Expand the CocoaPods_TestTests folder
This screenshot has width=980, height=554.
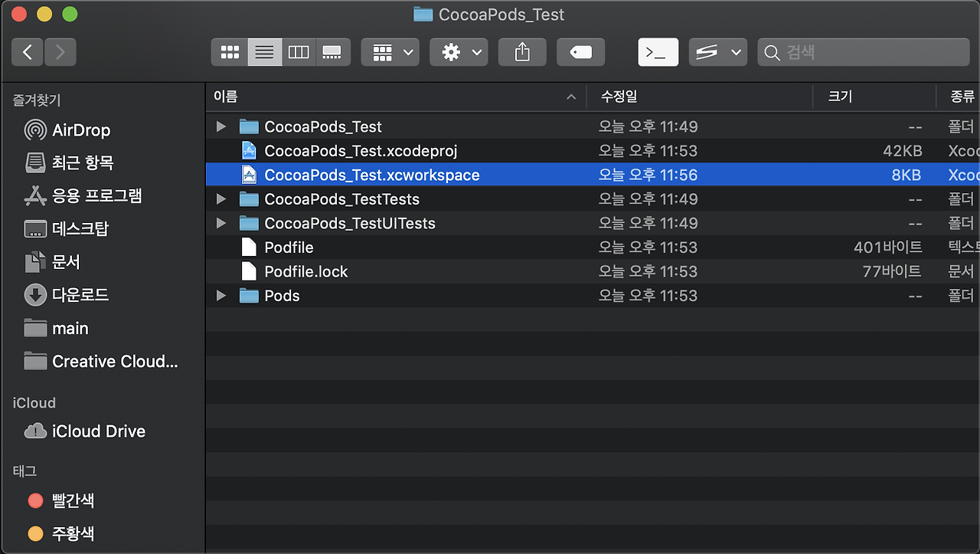(x=221, y=199)
